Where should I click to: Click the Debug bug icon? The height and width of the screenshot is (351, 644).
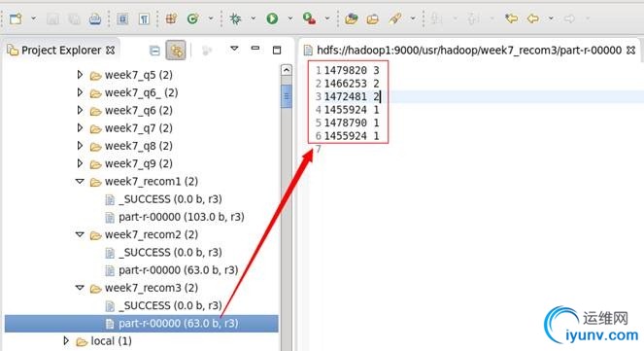click(235, 18)
